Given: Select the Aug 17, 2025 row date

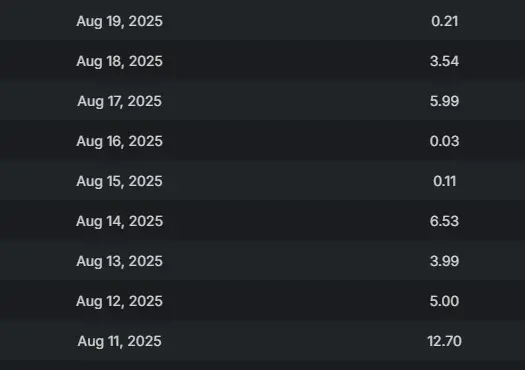Looking at the screenshot, I should click(x=120, y=101).
